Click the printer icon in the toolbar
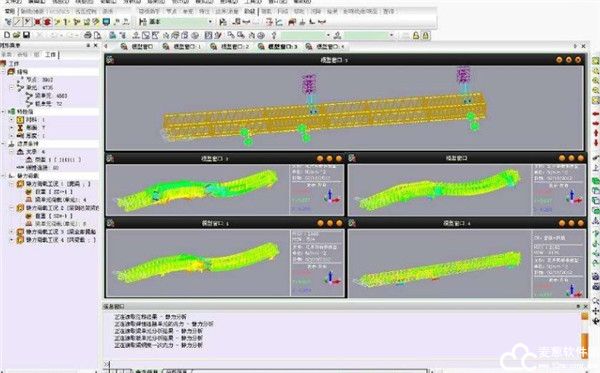600x373 pixels. click(88, 35)
